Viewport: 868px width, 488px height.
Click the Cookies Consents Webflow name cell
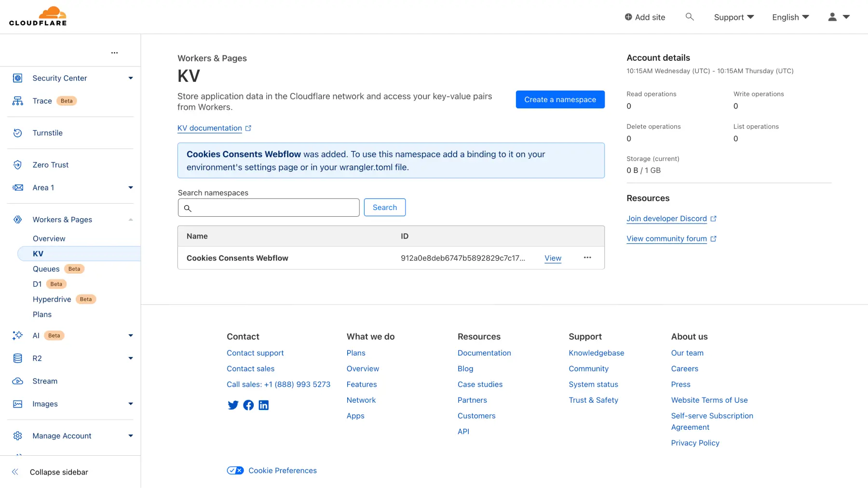237,258
